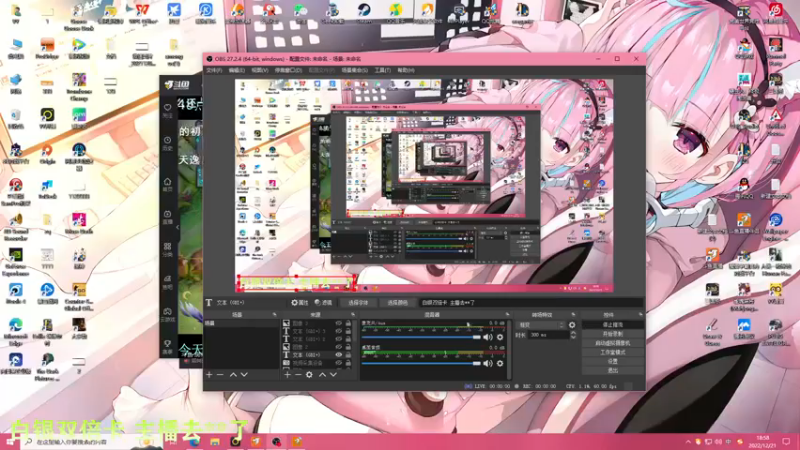Increase transition duration with up stepper
Screen dimensions: 800x450
pyautogui.click(x=573, y=333)
